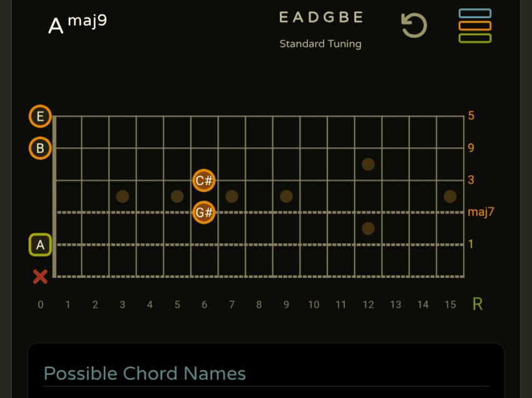Click fret number 5 below the fretboard
The height and width of the screenshot is (398, 532).
coord(177,305)
